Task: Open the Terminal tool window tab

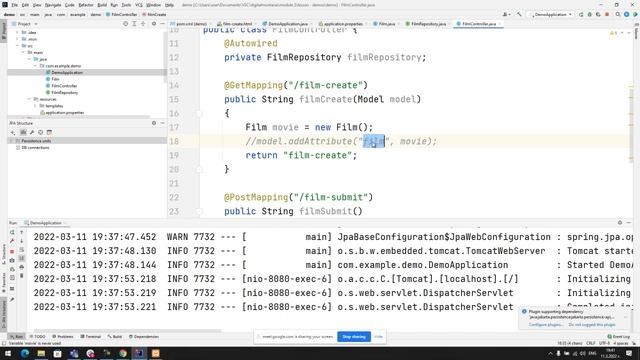Action: (91, 337)
